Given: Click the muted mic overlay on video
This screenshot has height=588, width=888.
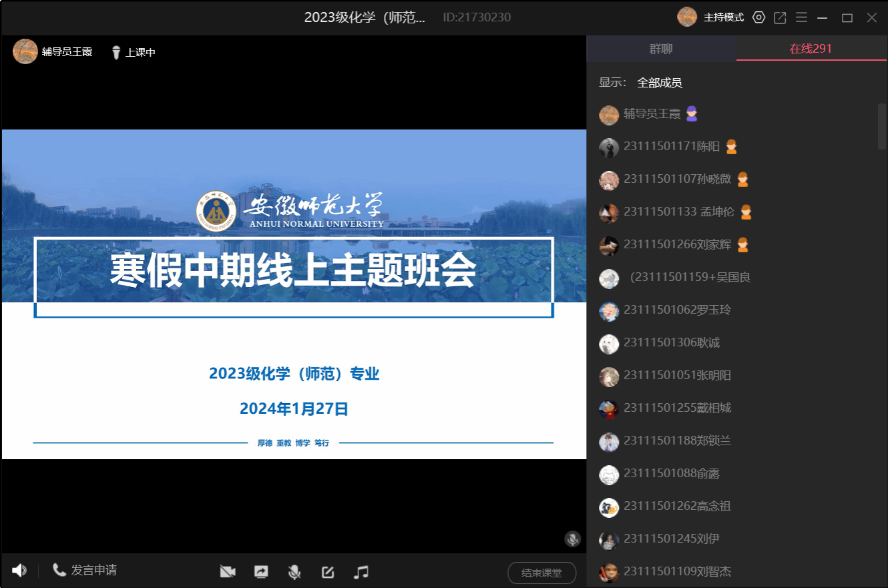Looking at the screenshot, I should 572,539.
